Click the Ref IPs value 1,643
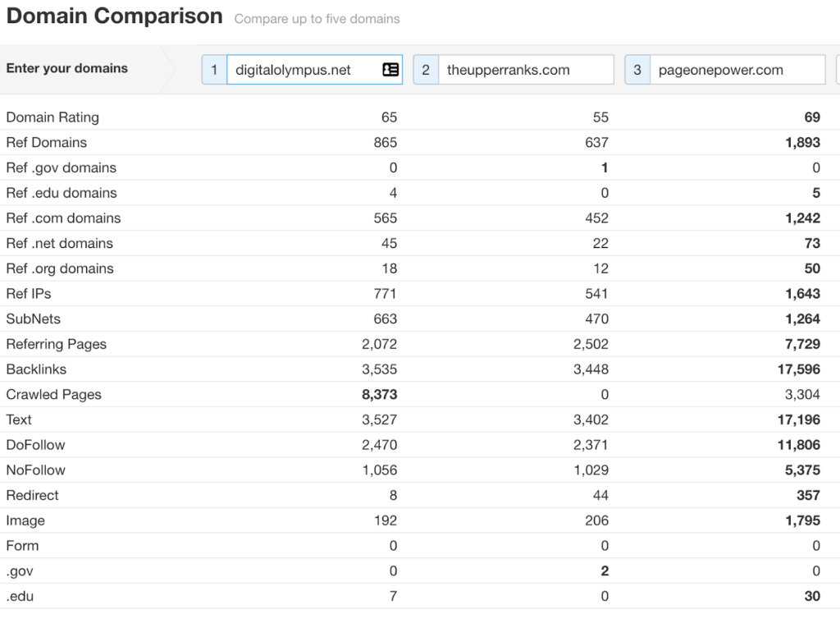 pyautogui.click(x=802, y=294)
